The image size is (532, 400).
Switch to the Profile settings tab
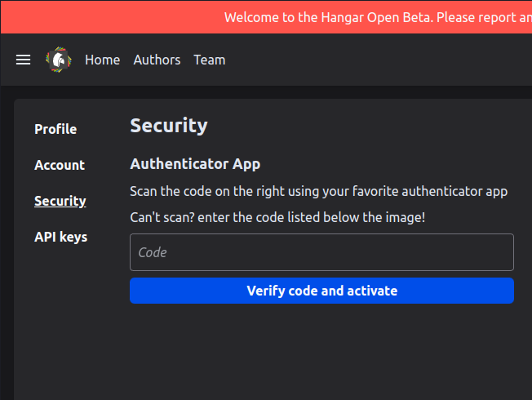55,129
